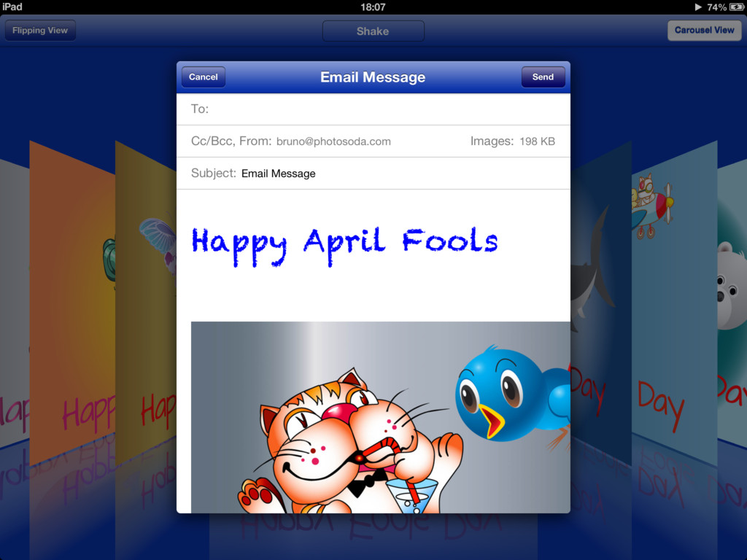Select the airplane cat card in the carousel
Image resolution: width=747 pixels, height=560 pixels.
tap(674, 303)
